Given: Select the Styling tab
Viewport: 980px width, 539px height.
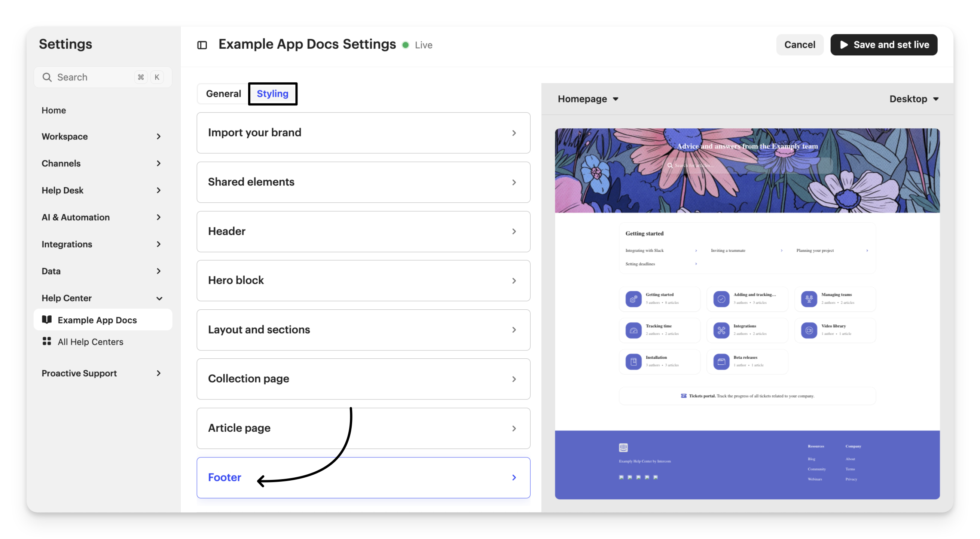Looking at the screenshot, I should tap(272, 94).
